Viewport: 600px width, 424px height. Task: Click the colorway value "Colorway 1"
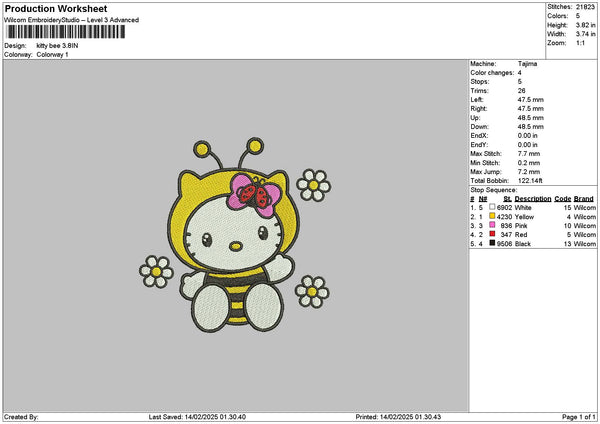coord(52,55)
